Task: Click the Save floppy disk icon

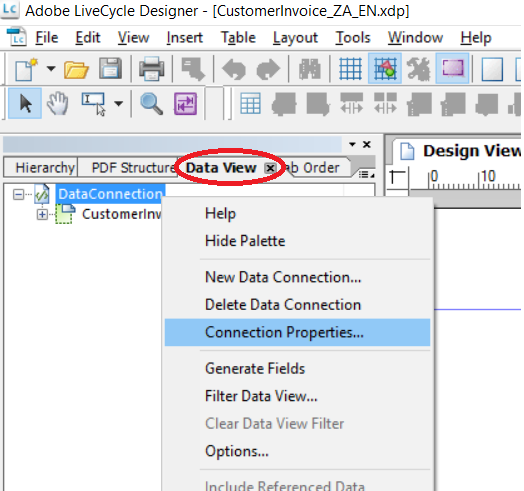Action: coord(110,69)
